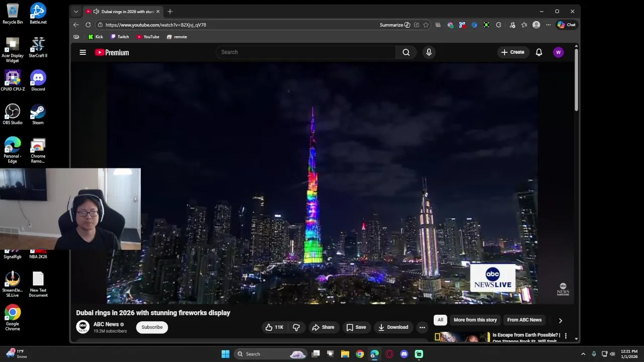Add this page to favorites star

point(426,25)
